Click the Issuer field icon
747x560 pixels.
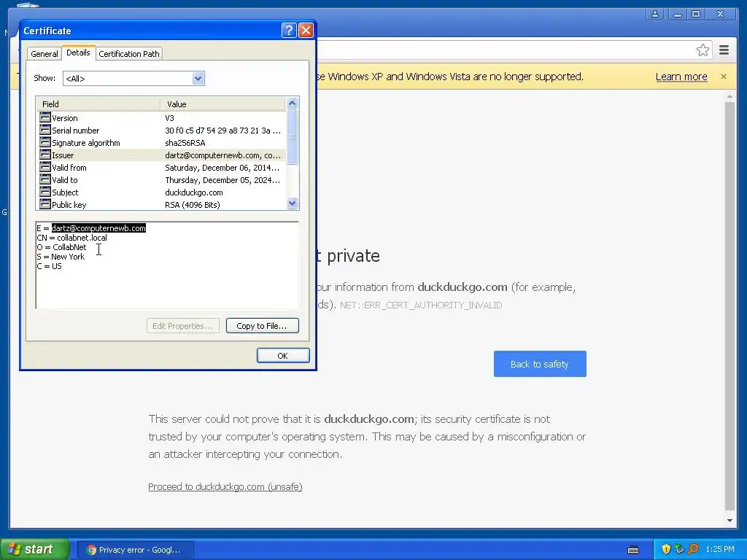pyautogui.click(x=45, y=155)
